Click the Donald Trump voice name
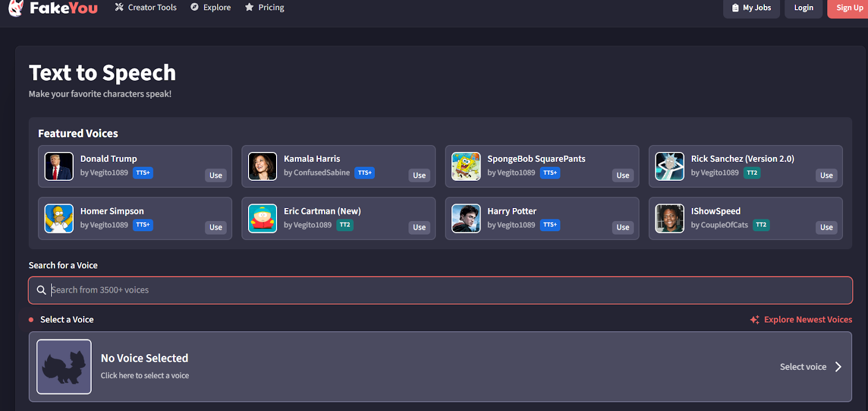The image size is (868, 411). click(x=108, y=159)
